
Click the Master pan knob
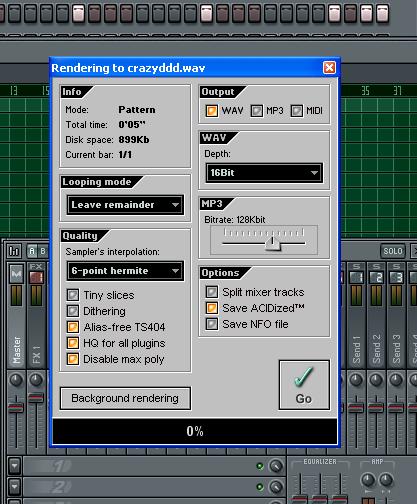pos(16,379)
